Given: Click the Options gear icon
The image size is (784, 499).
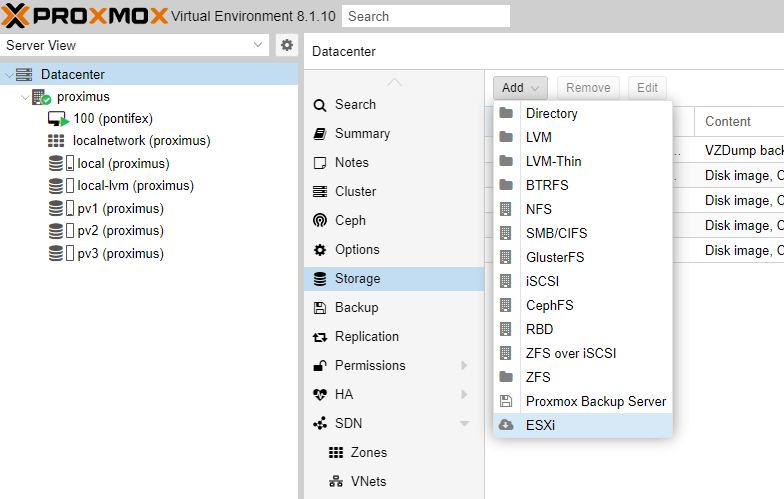Looking at the screenshot, I should click(x=320, y=250).
